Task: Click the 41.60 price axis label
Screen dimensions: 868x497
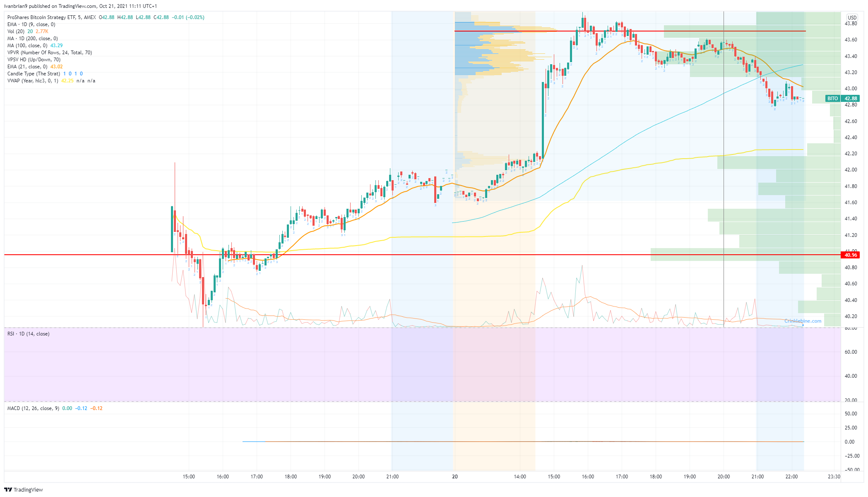Action: (851, 203)
